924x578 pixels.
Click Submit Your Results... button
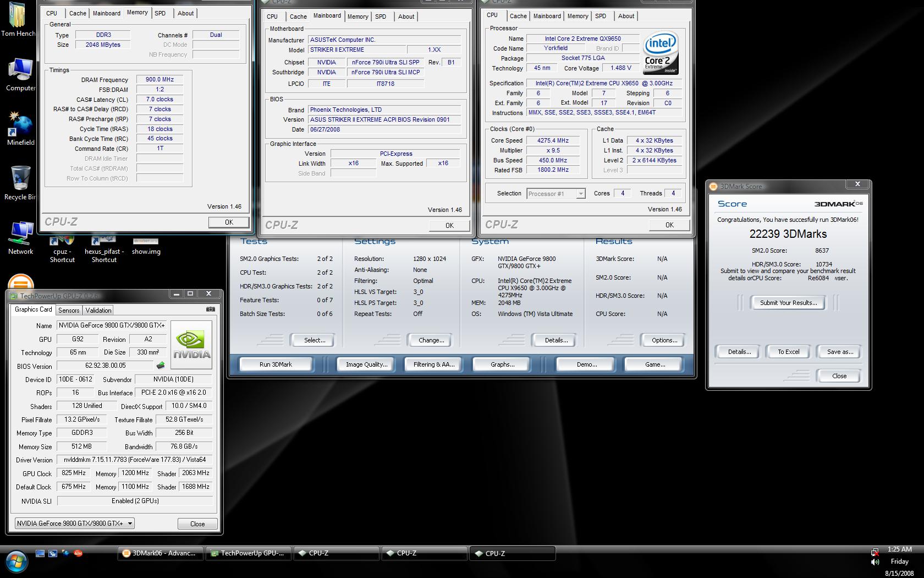click(x=788, y=303)
